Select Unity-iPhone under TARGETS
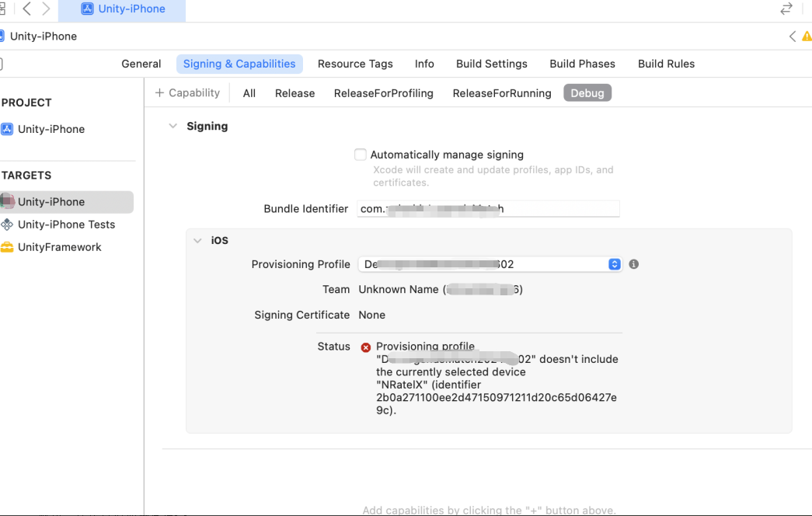 [67, 201]
